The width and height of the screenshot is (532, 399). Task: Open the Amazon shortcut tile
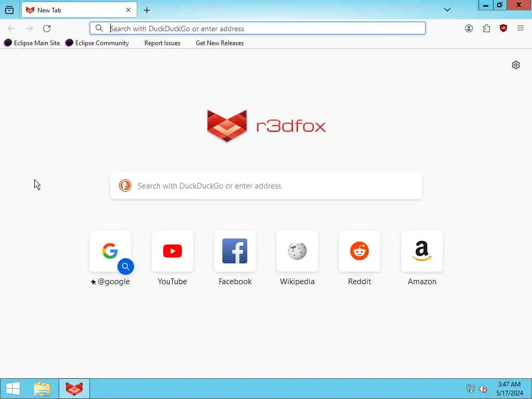tap(422, 251)
